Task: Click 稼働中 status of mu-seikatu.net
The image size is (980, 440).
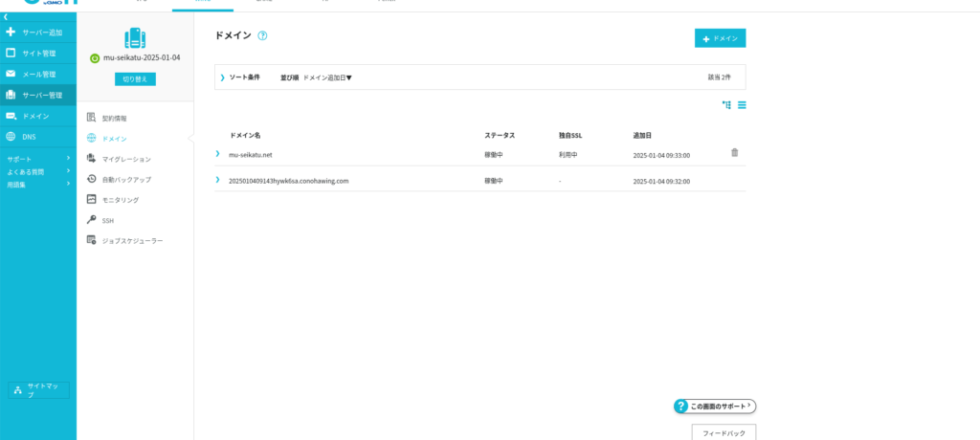Action: tap(494, 154)
